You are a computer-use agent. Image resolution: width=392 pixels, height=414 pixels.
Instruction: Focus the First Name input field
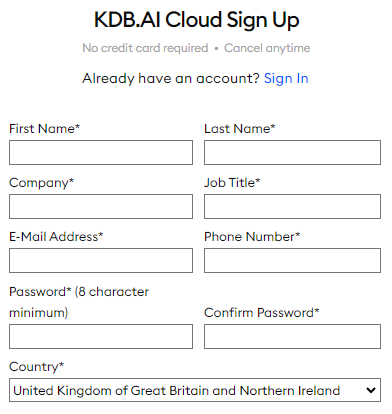pyautogui.click(x=101, y=152)
